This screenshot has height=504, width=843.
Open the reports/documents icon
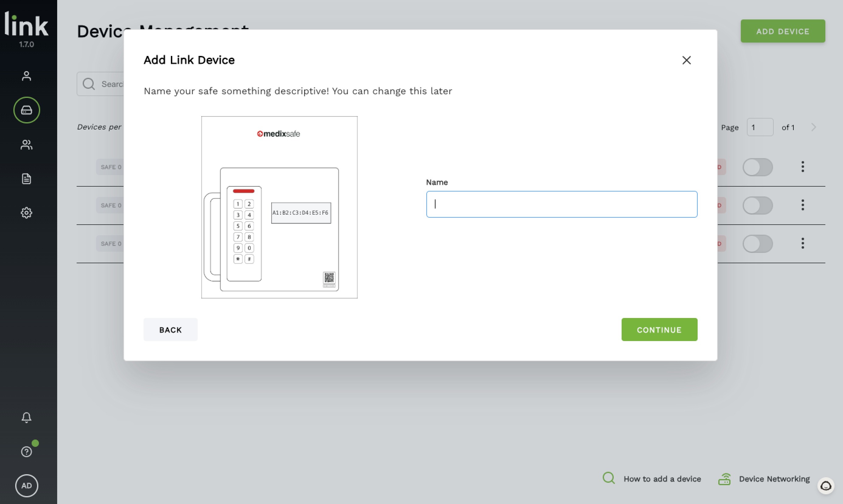pos(26,178)
